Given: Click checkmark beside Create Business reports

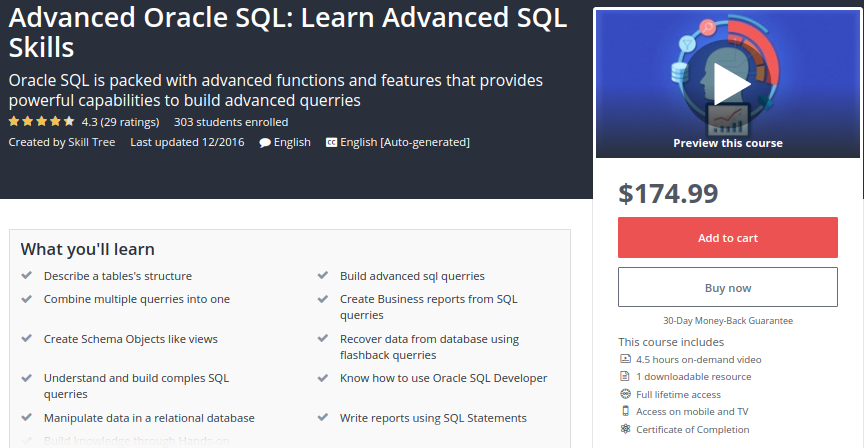Looking at the screenshot, I should pyautogui.click(x=323, y=299).
